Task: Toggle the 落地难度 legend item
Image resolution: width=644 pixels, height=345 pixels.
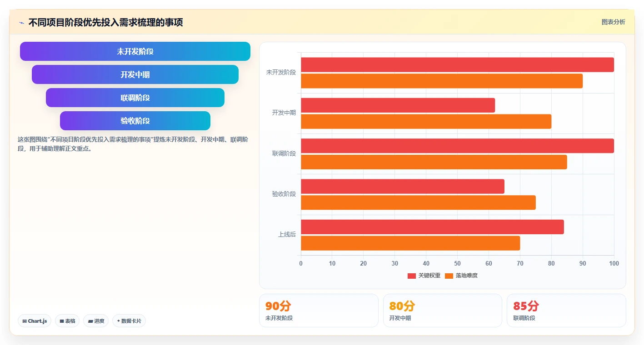Action: pos(461,276)
